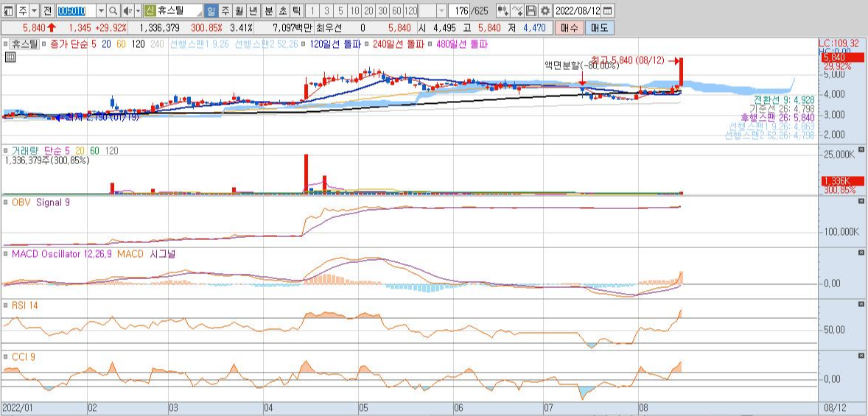Viewport: 868px width, 416px height.
Task: Click the corner button of the CCI 9 panel
Action: click(861, 356)
